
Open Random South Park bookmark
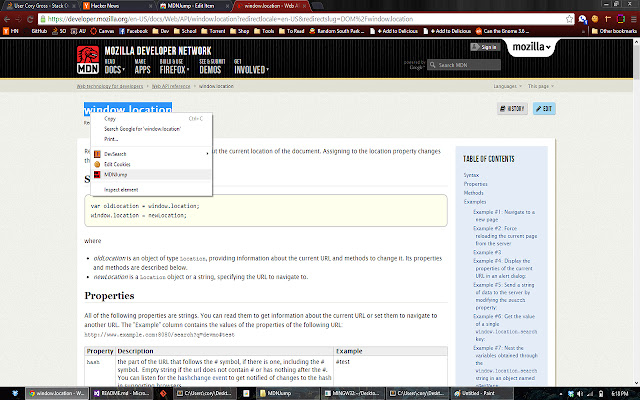[x=337, y=31]
